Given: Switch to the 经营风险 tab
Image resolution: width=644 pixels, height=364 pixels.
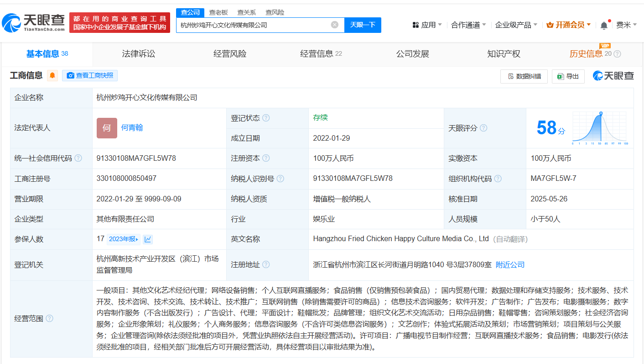Looking at the screenshot, I should pyautogui.click(x=230, y=54).
